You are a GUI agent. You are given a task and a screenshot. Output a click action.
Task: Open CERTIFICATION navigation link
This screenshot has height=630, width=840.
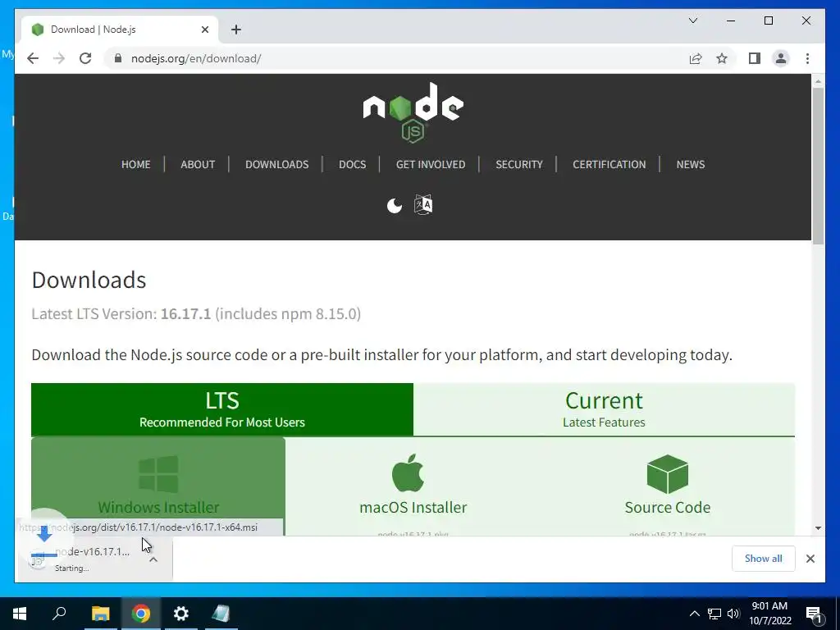pos(609,164)
